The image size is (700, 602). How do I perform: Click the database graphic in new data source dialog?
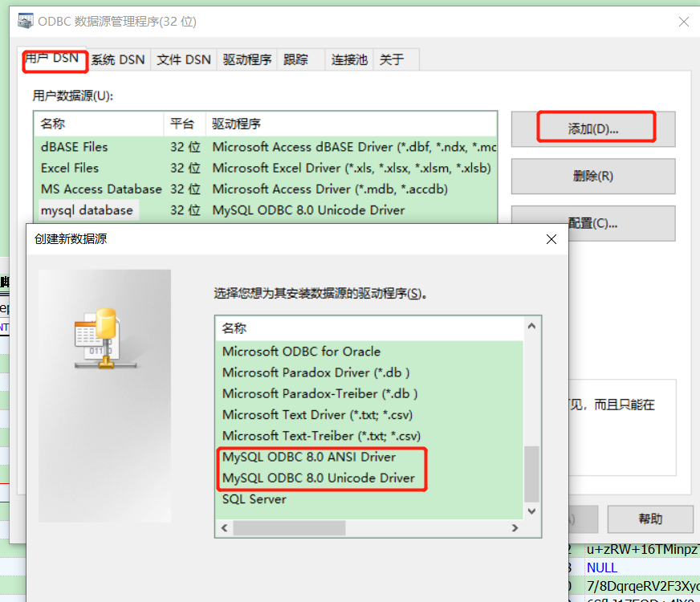104,337
